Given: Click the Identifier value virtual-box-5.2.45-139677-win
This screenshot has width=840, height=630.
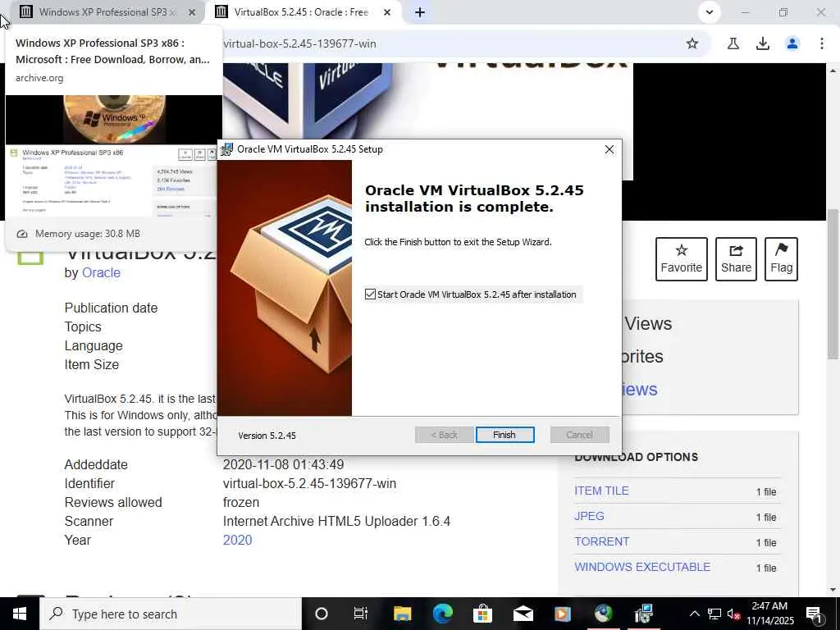Looking at the screenshot, I should (309, 483).
